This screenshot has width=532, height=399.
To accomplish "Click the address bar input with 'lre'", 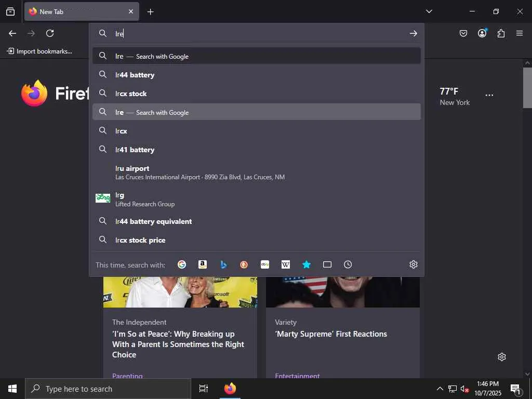I will point(258,33).
